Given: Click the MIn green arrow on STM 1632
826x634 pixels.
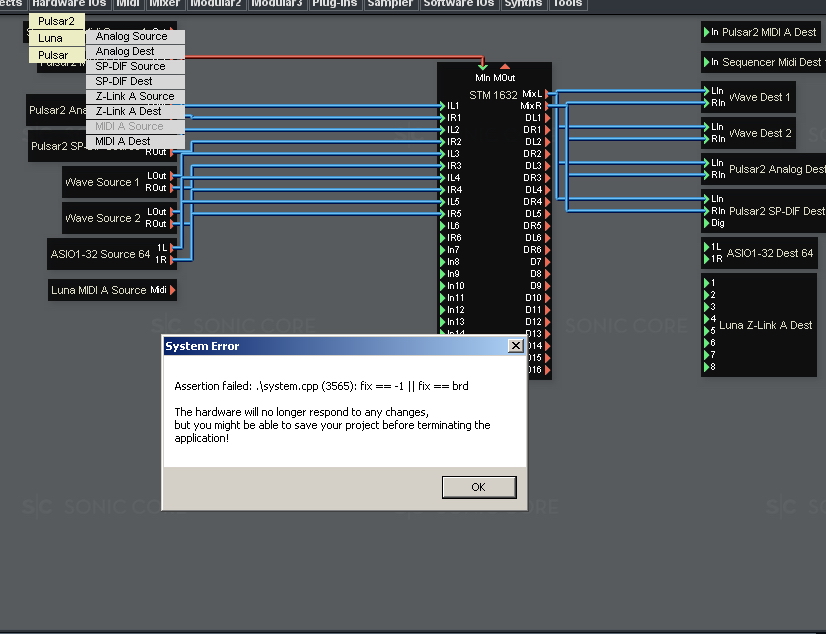Looking at the screenshot, I should pyautogui.click(x=483, y=67).
